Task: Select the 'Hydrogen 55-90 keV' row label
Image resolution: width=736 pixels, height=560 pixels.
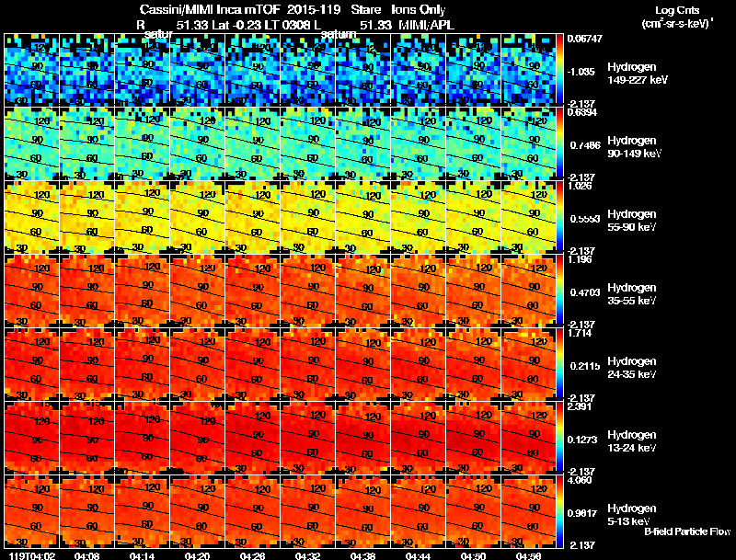Action: (x=632, y=221)
